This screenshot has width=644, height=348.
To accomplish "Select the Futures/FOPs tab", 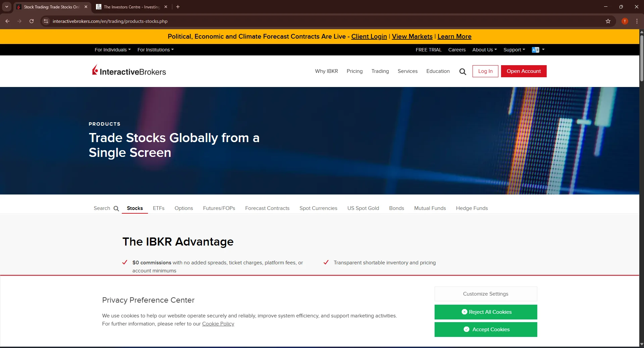I will tap(219, 208).
